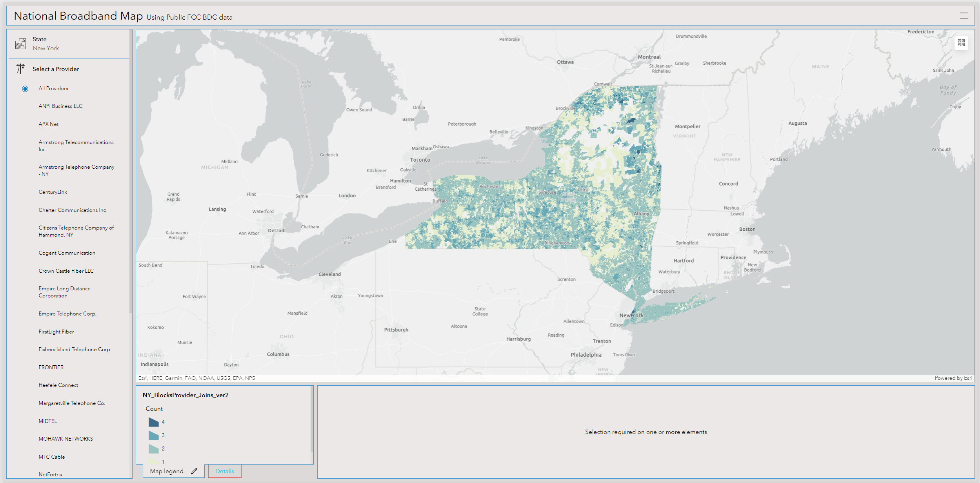Click the utility pole provider icon

point(20,69)
